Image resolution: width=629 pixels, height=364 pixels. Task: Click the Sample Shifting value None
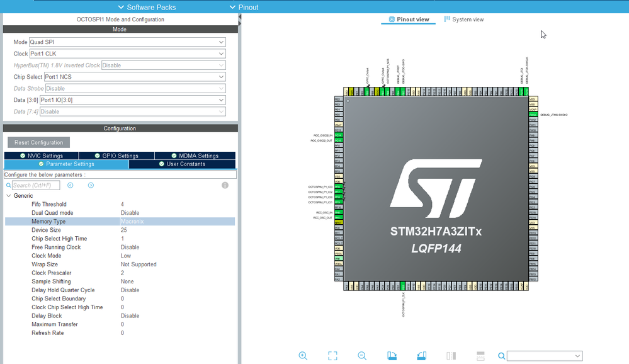click(x=127, y=282)
